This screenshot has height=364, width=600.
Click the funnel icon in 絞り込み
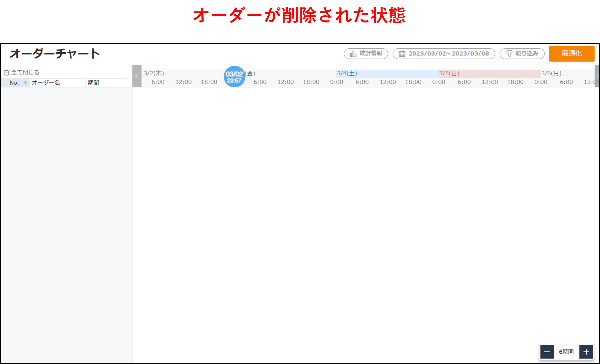[509, 54]
